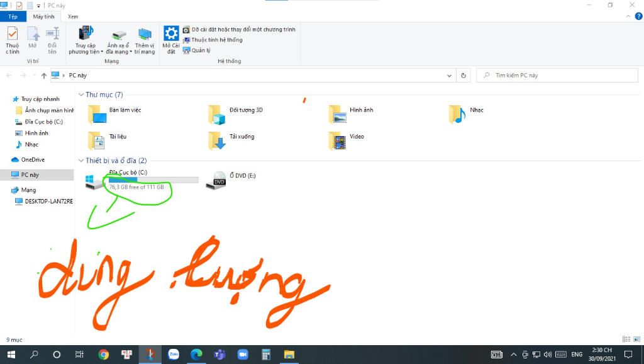The height and width of the screenshot is (364, 644).
Task: Open Thuộc tính hệ thống
Action: (213, 40)
